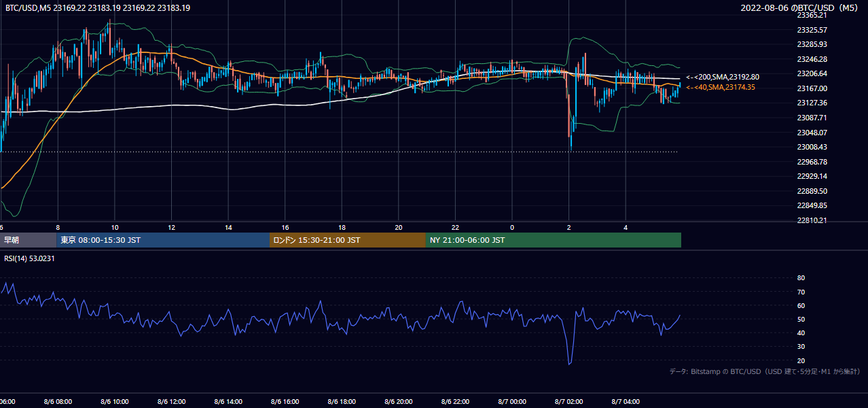Click the 8/7 00:00 time label
Viewport: 868px width, 408px height.
coord(512,402)
